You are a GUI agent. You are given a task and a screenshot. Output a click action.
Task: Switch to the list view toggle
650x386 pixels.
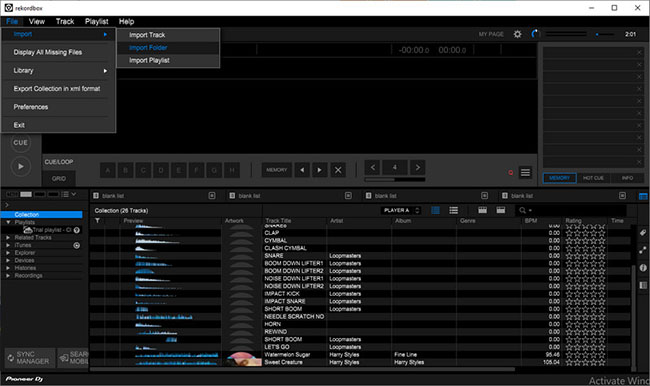[x=454, y=210]
